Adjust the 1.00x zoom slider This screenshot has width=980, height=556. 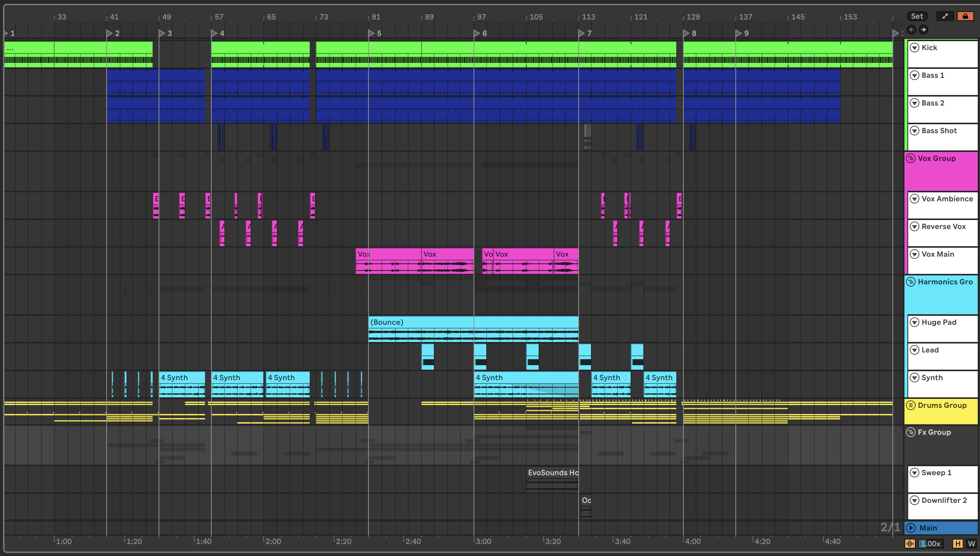click(x=930, y=544)
